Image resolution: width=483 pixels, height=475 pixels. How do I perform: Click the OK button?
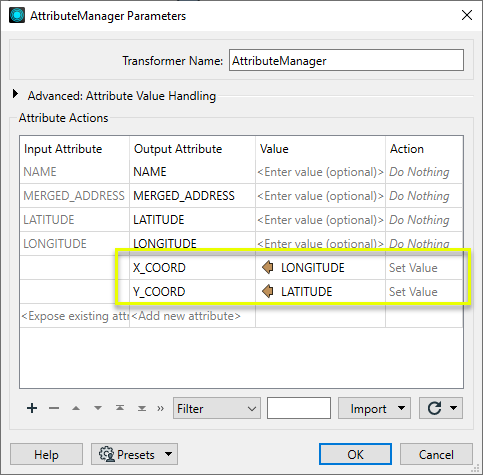[355, 454]
